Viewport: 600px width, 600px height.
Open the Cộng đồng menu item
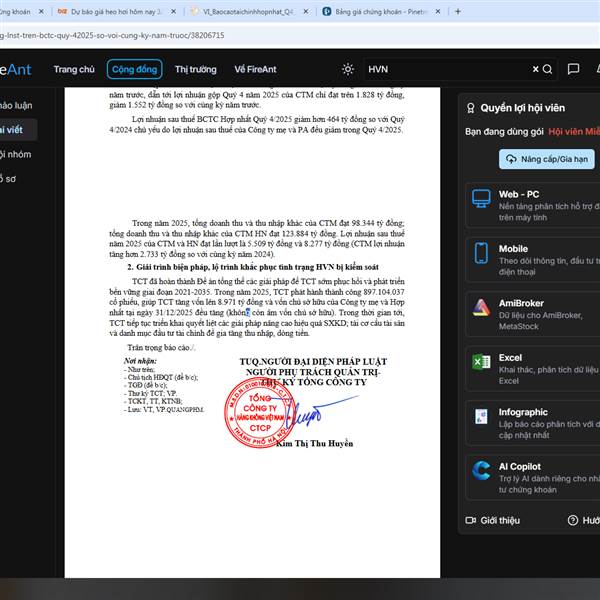tap(134, 69)
